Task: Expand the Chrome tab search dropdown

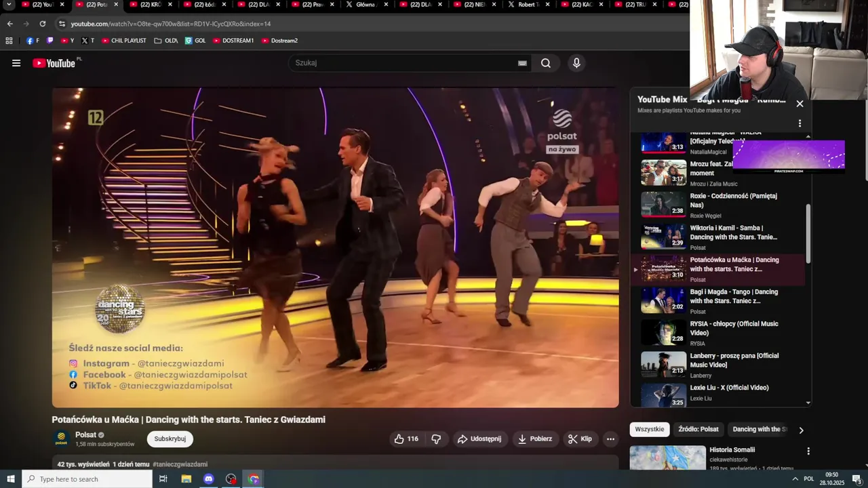Action: tap(9, 5)
